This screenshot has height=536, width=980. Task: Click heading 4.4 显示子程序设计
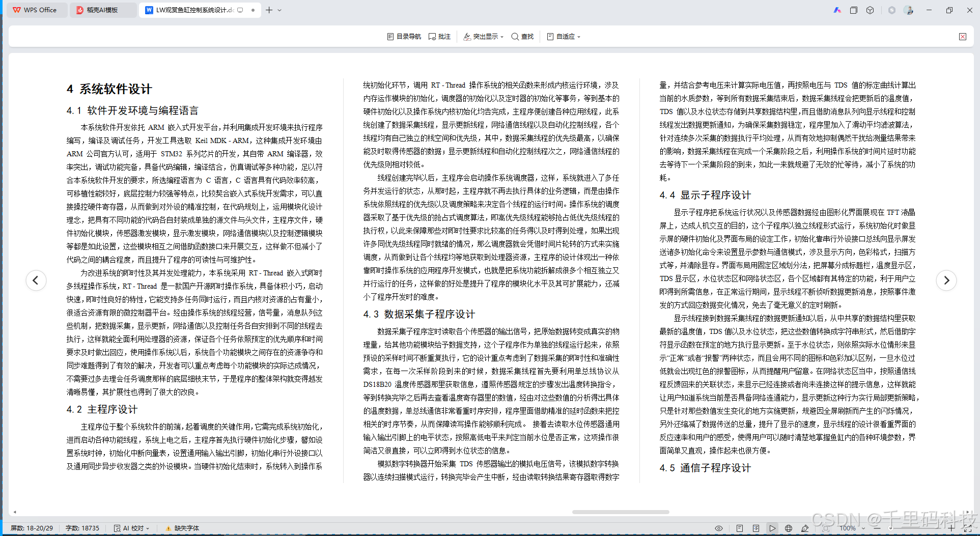tap(705, 195)
